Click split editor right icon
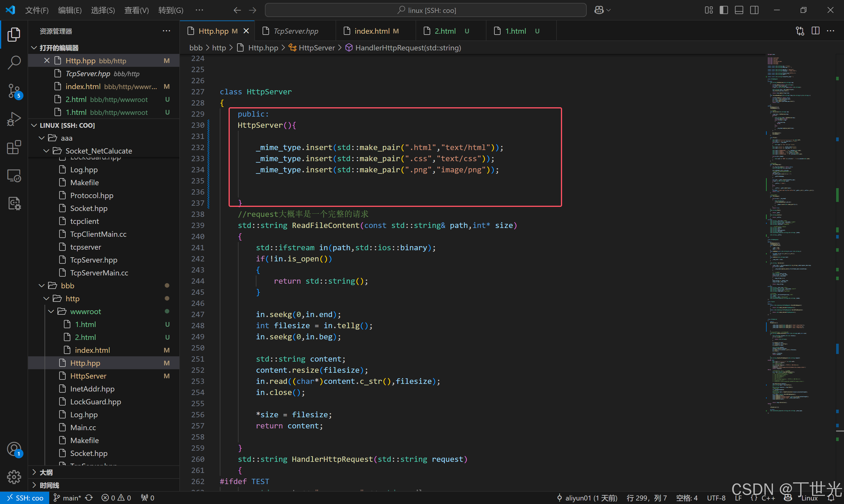This screenshot has height=504, width=844. [815, 31]
